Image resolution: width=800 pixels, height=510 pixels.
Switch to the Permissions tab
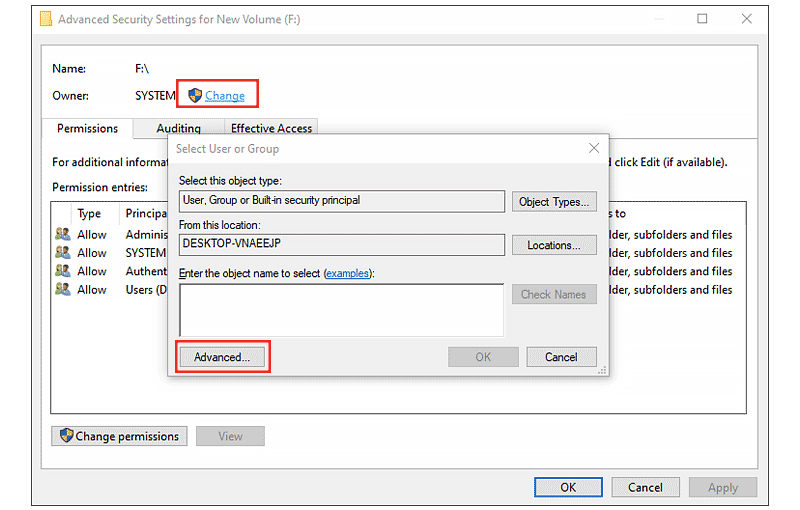pos(87,129)
